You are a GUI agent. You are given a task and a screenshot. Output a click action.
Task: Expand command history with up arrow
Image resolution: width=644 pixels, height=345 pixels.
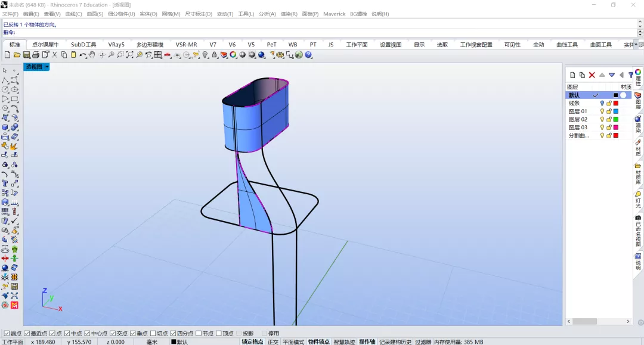click(640, 22)
